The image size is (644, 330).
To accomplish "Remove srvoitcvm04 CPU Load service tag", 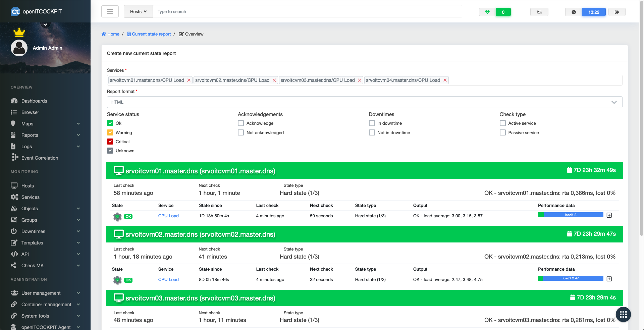I will click(x=445, y=80).
